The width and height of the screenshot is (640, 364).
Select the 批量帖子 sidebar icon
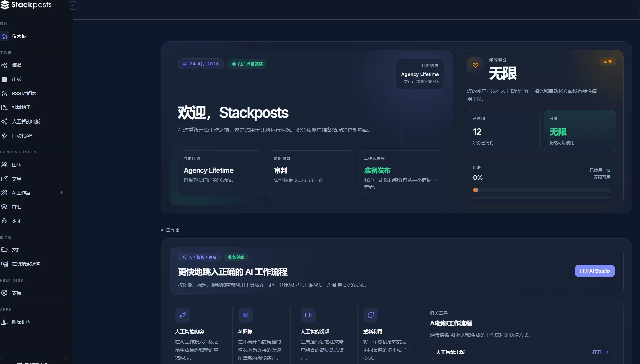pyautogui.click(x=4, y=107)
